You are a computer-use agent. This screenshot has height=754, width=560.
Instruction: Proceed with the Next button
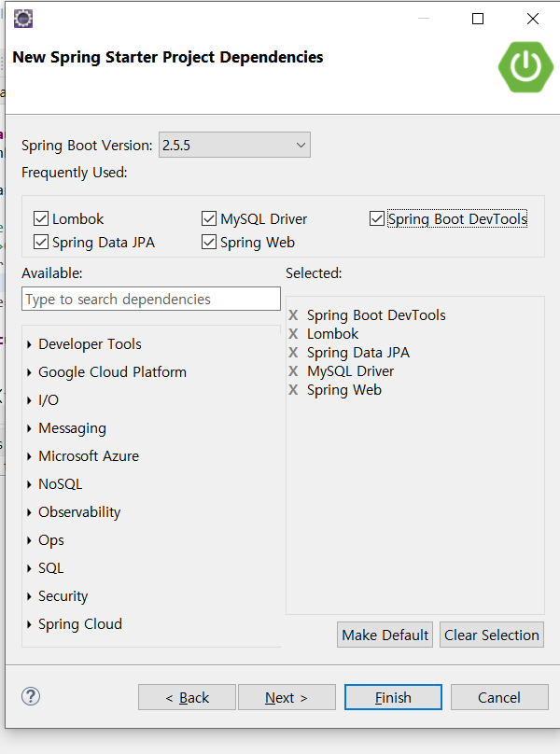[x=287, y=697]
